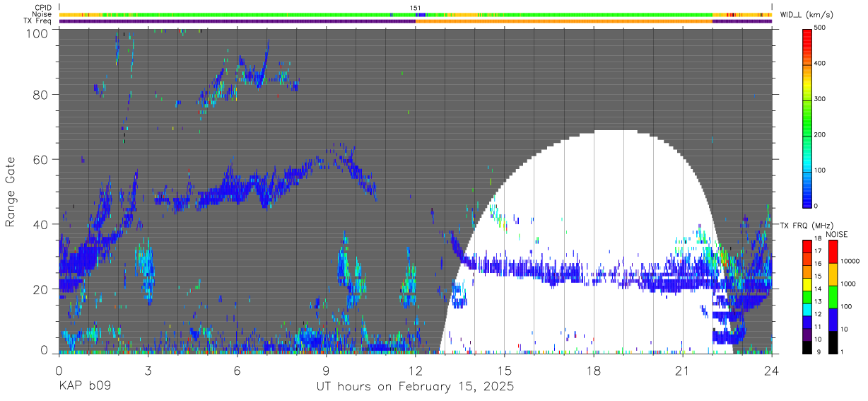Click the KAP b09 radar beam label

(x=85, y=387)
